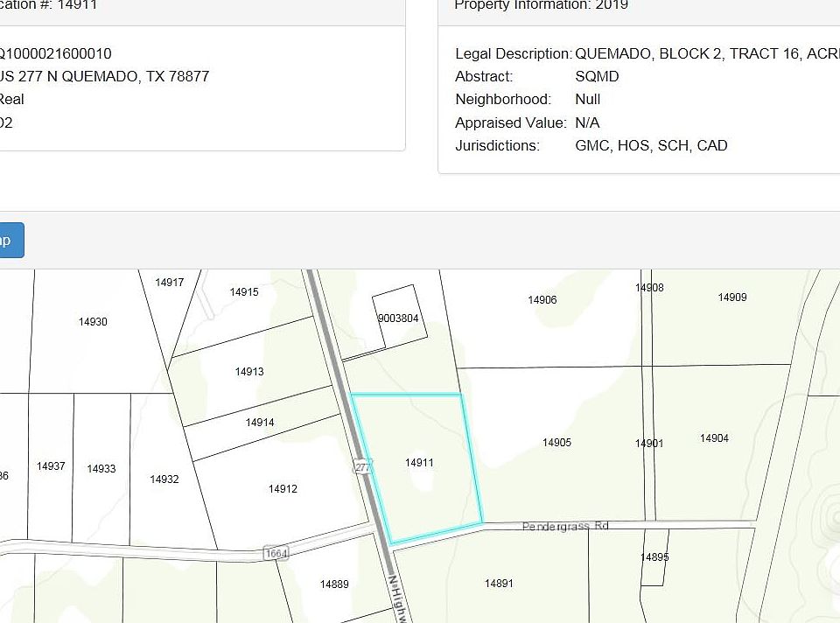
Task: Select parcel 14937 on the map
Action: [x=51, y=466]
